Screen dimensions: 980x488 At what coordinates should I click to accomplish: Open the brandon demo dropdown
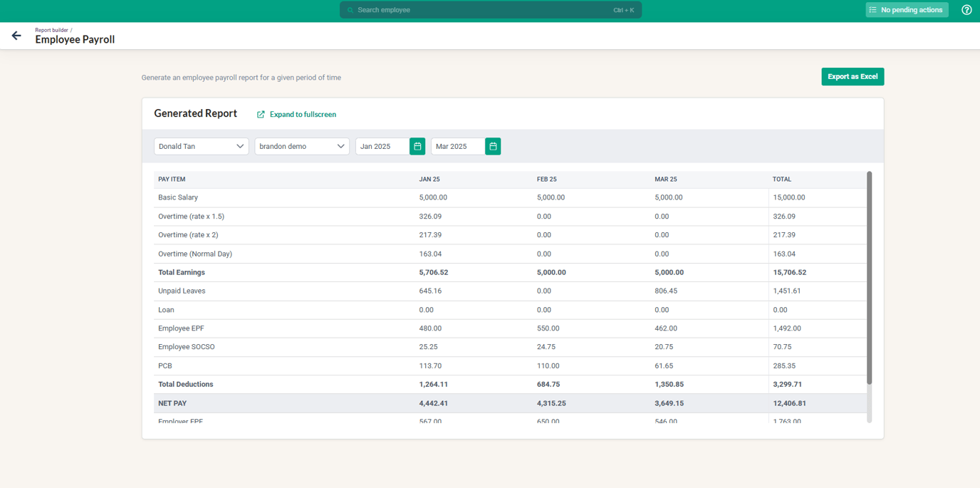[x=301, y=146]
